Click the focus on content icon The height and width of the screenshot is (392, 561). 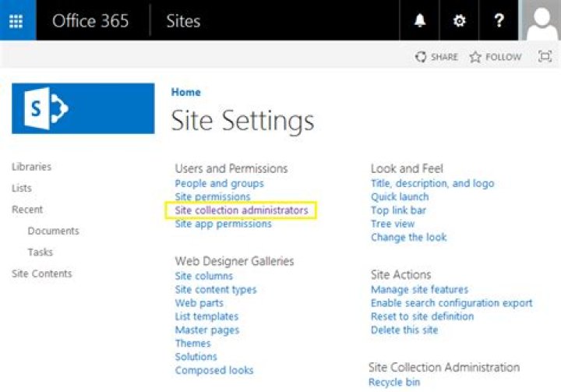point(545,57)
